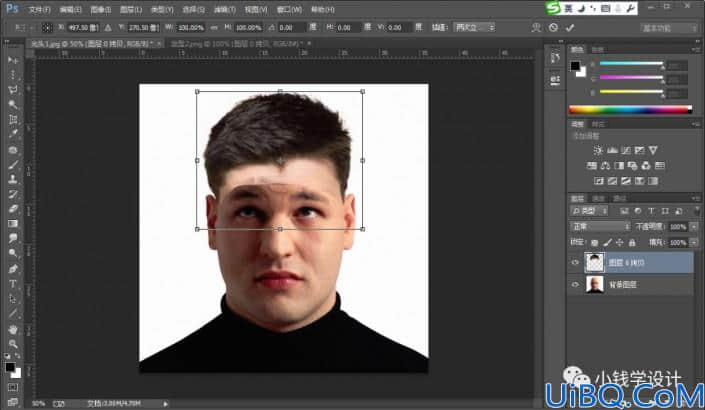Add a Levels adjustment
The image size is (705, 410).
pyautogui.click(x=612, y=150)
